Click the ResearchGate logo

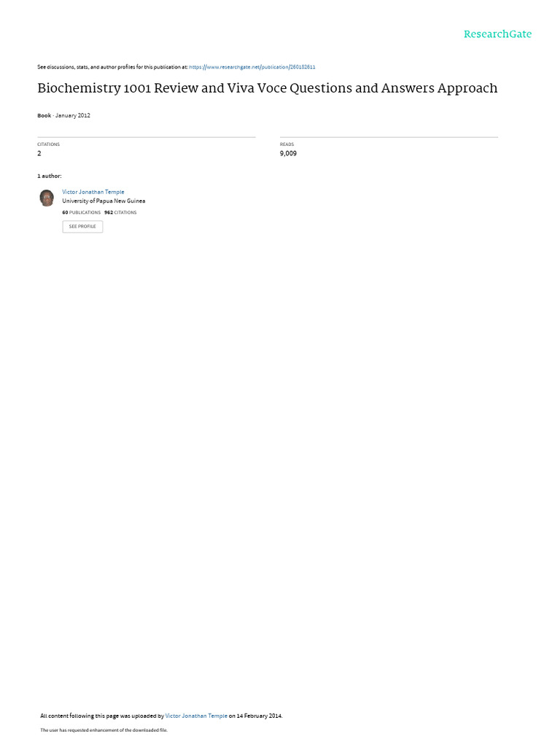click(x=497, y=34)
